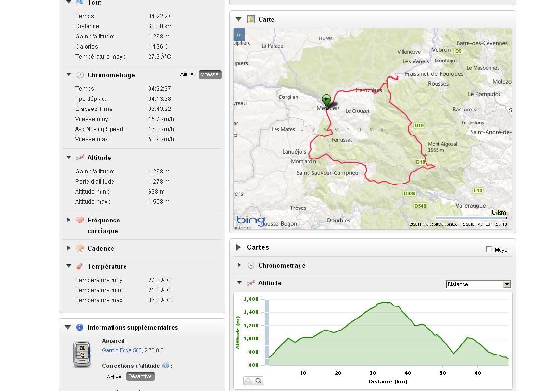This screenshot has width=551, height=392.
Task: Expand the Fréquence cardiaque section
Action: 69,220
